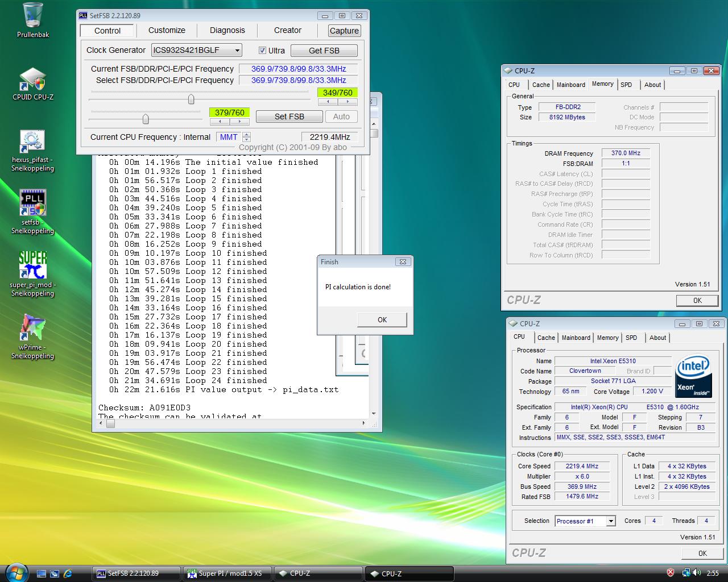Click Switch between windows quick launch icon
This screenshot has width=728, height=582.
55,573
